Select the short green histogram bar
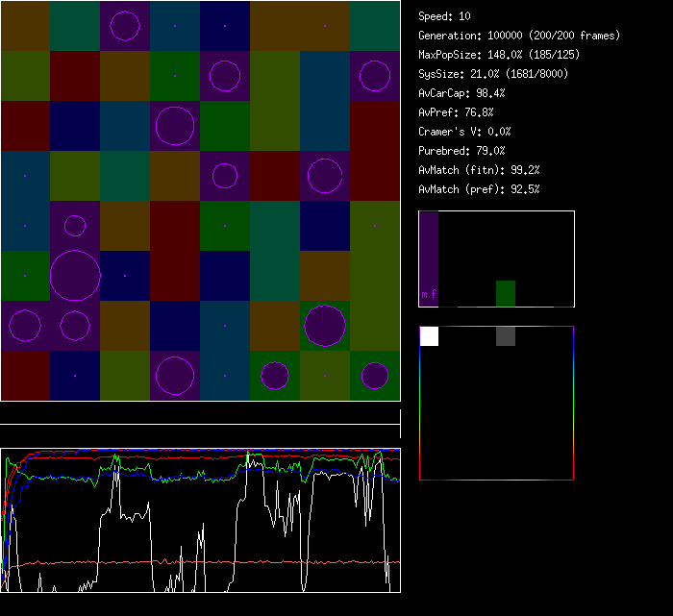The width and height of the screenshot is (673, 616). click(x=506, y=293)
